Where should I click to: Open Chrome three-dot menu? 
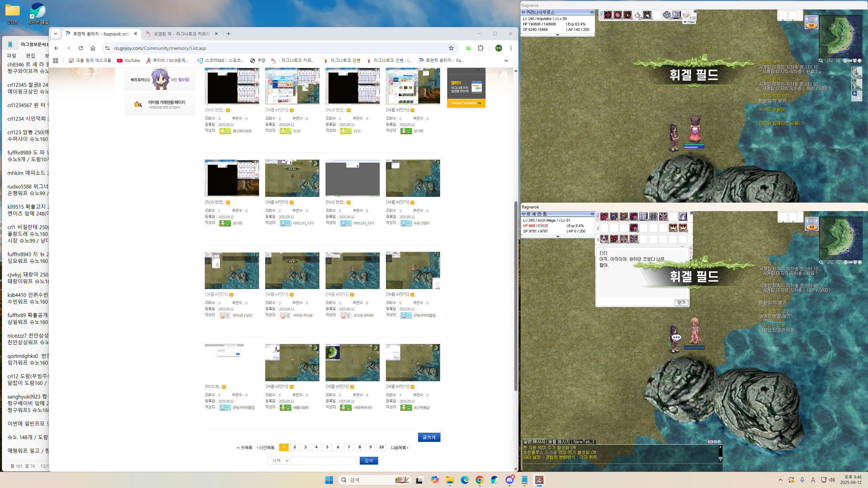click(511, 48)
